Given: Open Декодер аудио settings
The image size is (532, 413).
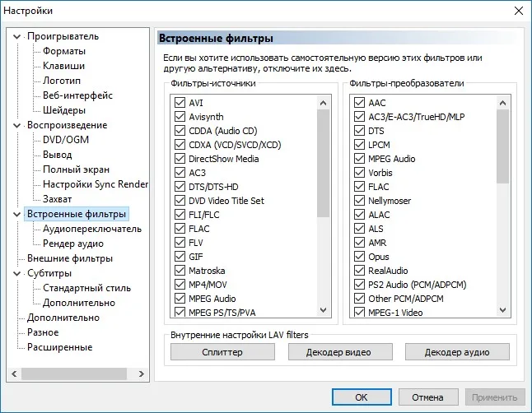Looking at the screenshot, I should click(457, 352).
